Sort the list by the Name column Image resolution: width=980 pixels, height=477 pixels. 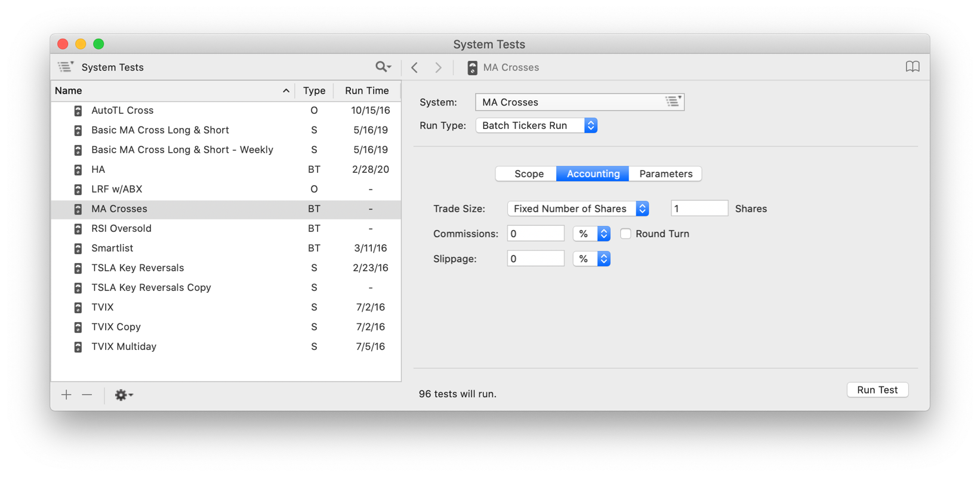click(172, 91)
